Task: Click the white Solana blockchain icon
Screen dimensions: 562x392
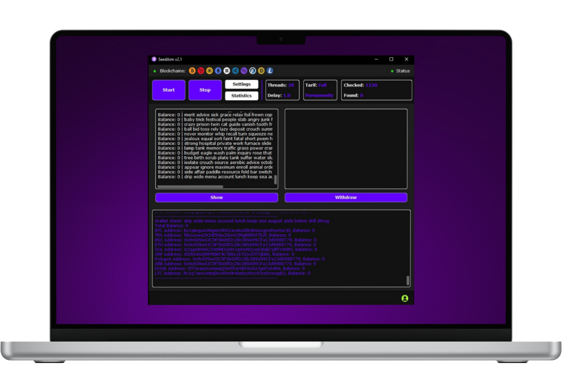Action: pos(227,71)
